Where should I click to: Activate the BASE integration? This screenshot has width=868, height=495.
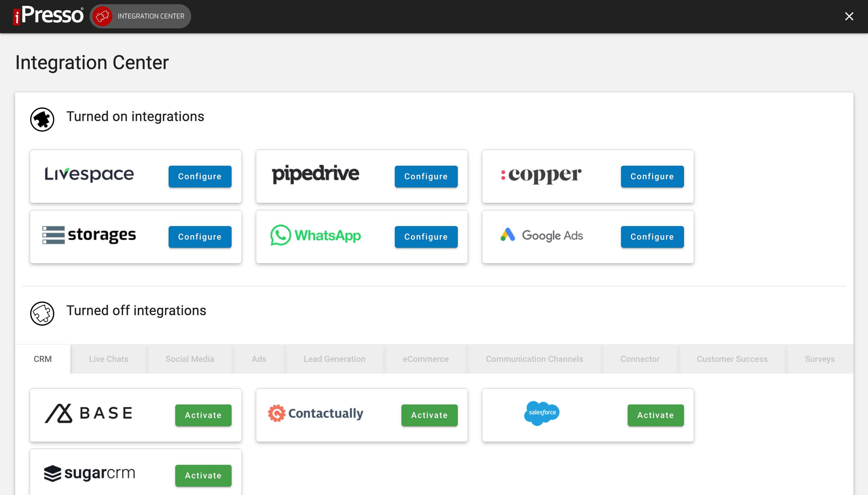tap(203, 415)
